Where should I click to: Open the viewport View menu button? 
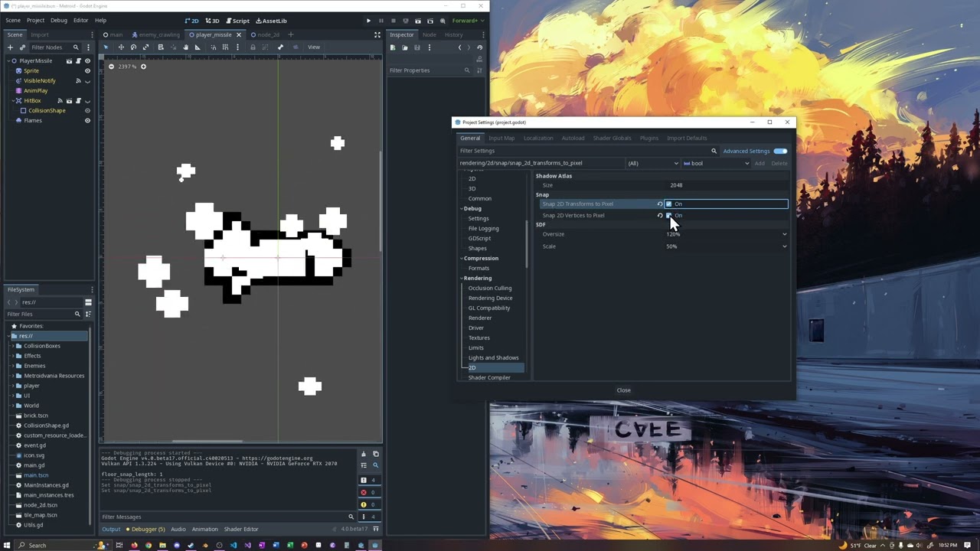[314, 47]
